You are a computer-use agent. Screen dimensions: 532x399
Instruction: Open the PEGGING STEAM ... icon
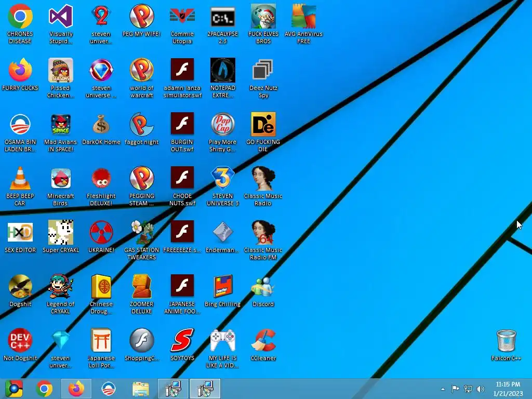click(x=141, y=178)
